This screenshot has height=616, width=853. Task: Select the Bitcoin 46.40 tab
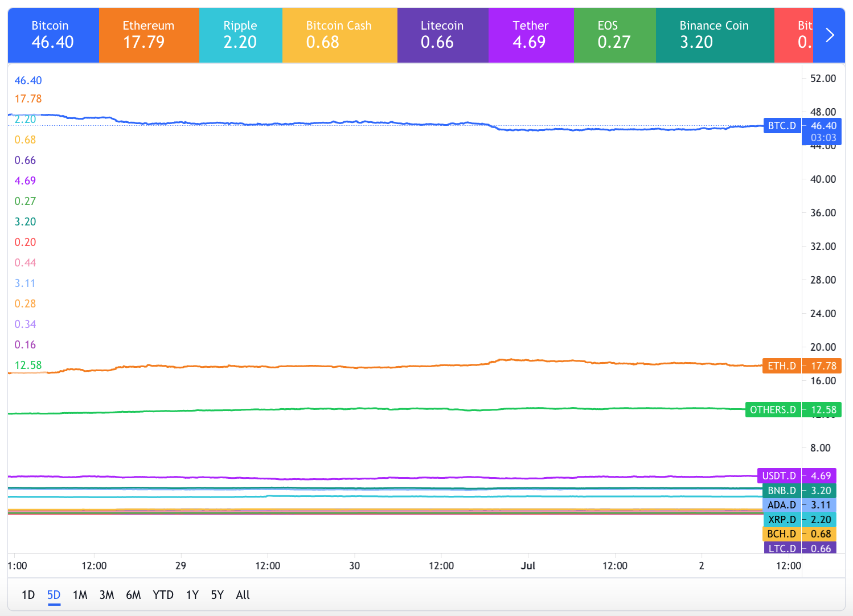pos(53,35)
